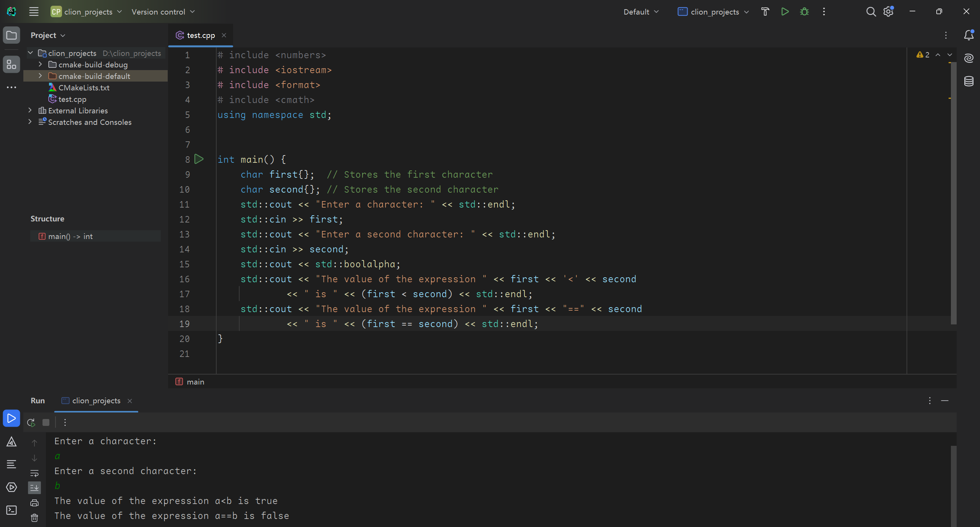Rerun clion_projects in Run panel
This screenshot has width=980, height=527.
coord(31,422)
